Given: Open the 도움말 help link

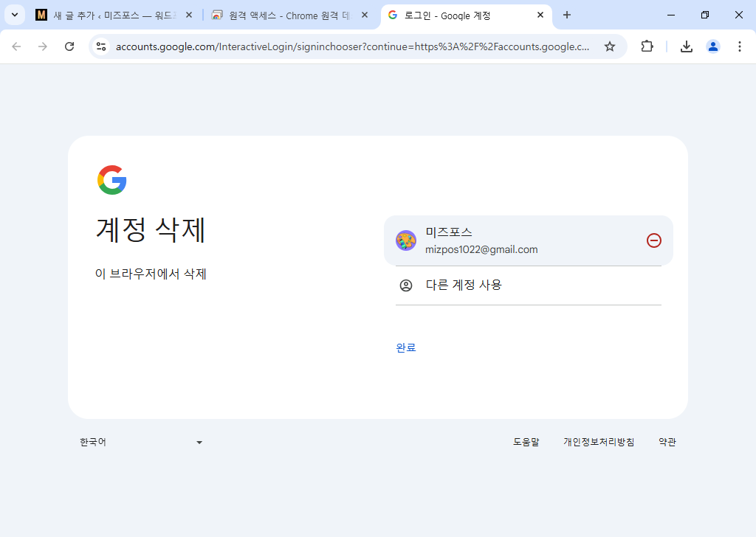Looking at the screenshot, I should (526, 442).
